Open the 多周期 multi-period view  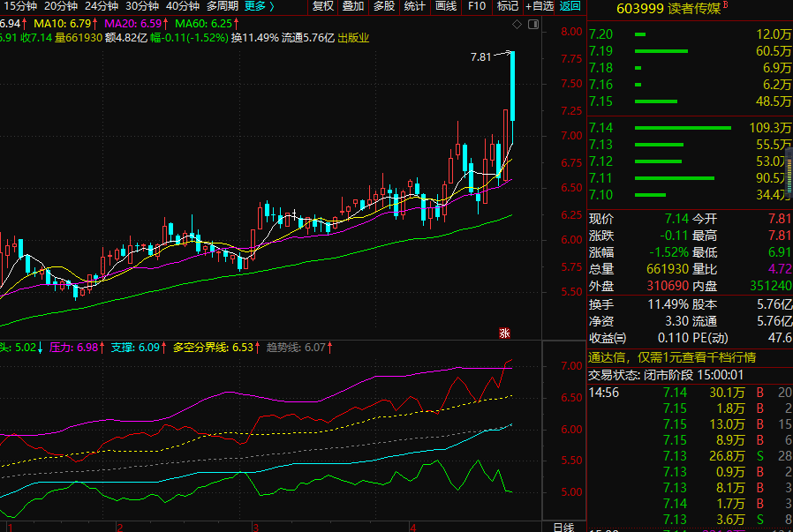pos(223,6)
